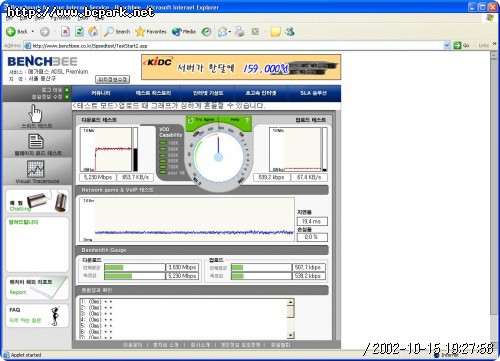Go to the Home page icon
Viewport: 500px width, 361px height.
[93, 32]
